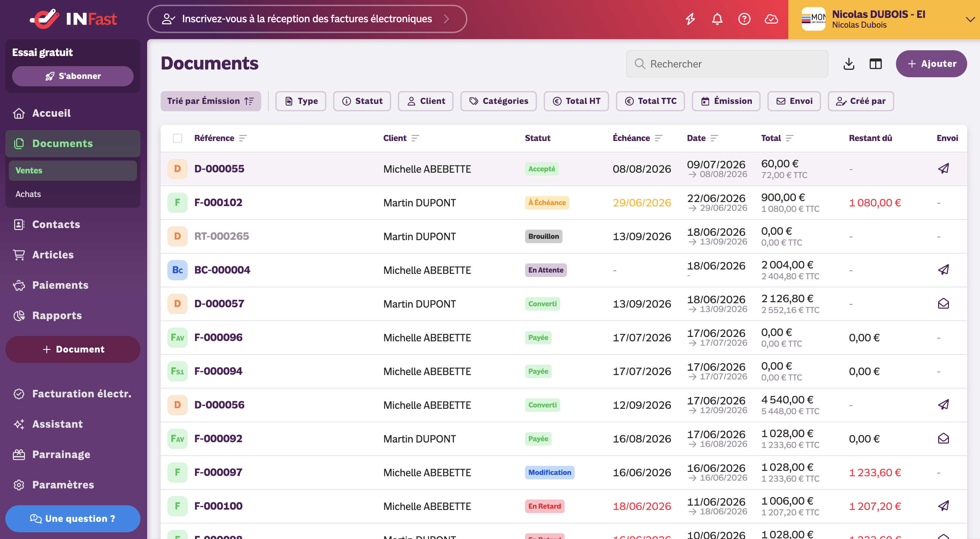The image size is (980, 539).
Task: Toggle the select-all checkbox in table header
Action: point(177,138)
